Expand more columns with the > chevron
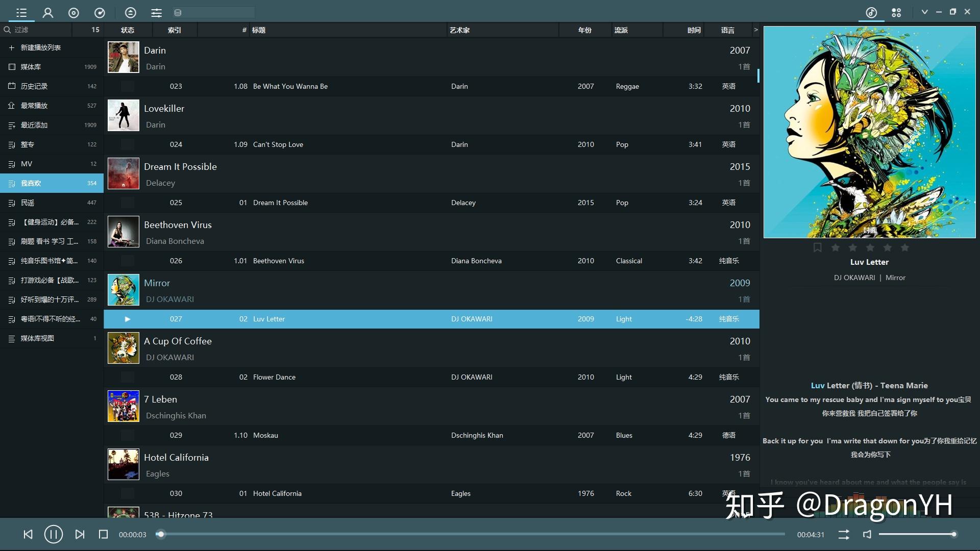Viewport: 980px width, 551px height. (756, 30)
